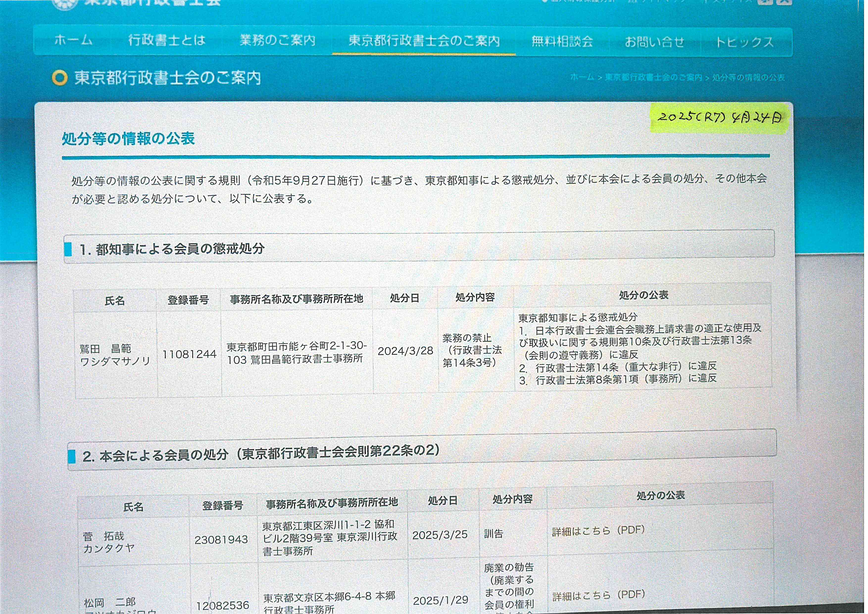This screenshot has width=868, height=614.
Task: Click the 処分内容 header in the second table
Action: click(512, 499)
